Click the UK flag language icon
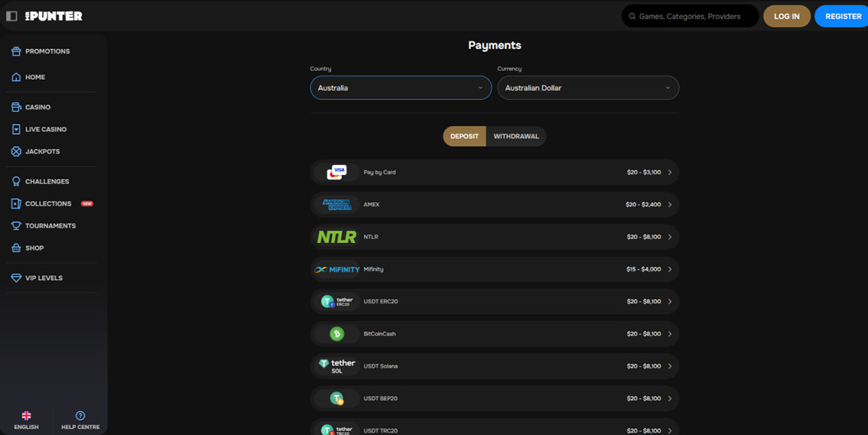 point(26,415)
